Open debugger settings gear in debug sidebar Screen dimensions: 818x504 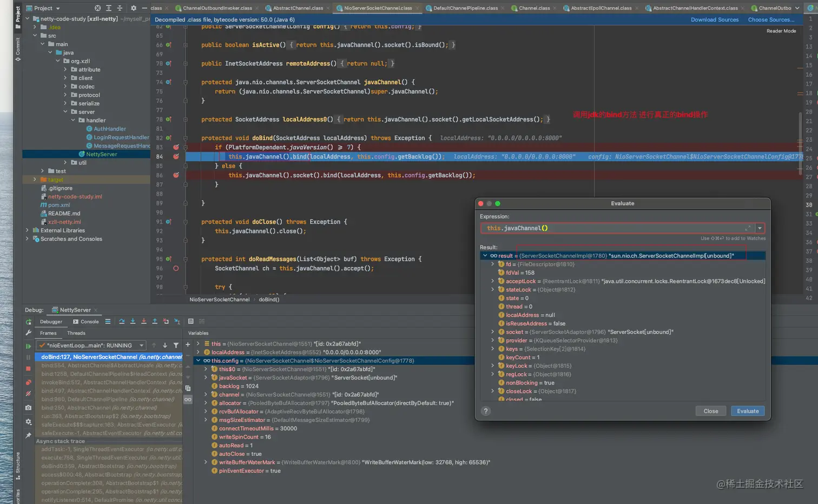tap(29, 422)
